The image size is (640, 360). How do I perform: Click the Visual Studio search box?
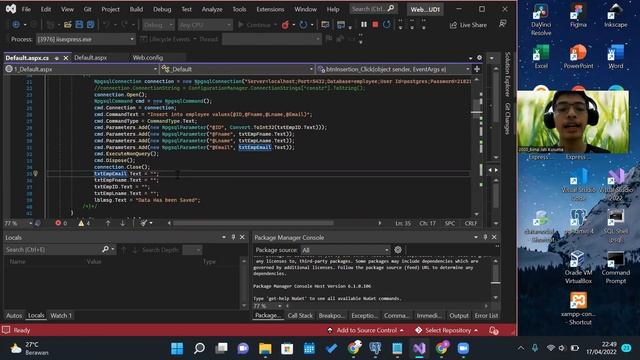[x=373, y=9]
